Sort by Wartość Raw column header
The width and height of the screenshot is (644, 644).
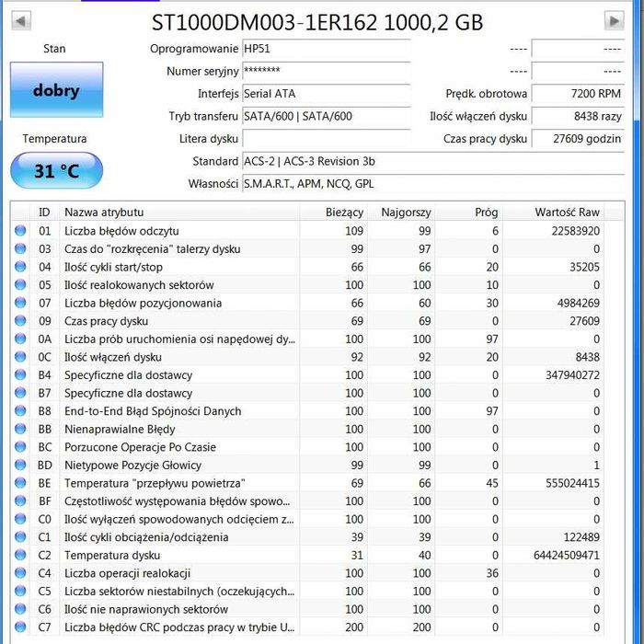553,213
